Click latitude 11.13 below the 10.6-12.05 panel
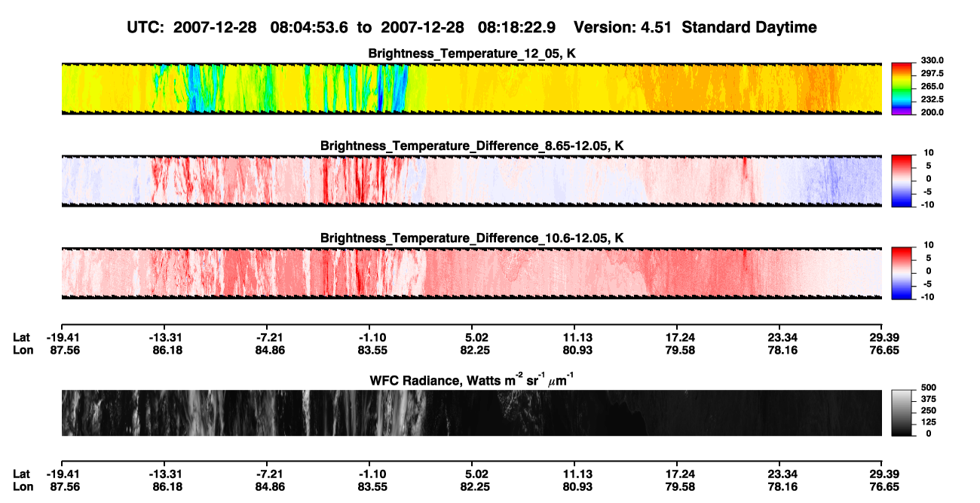The image size is (980, 503). coord(574,337)
